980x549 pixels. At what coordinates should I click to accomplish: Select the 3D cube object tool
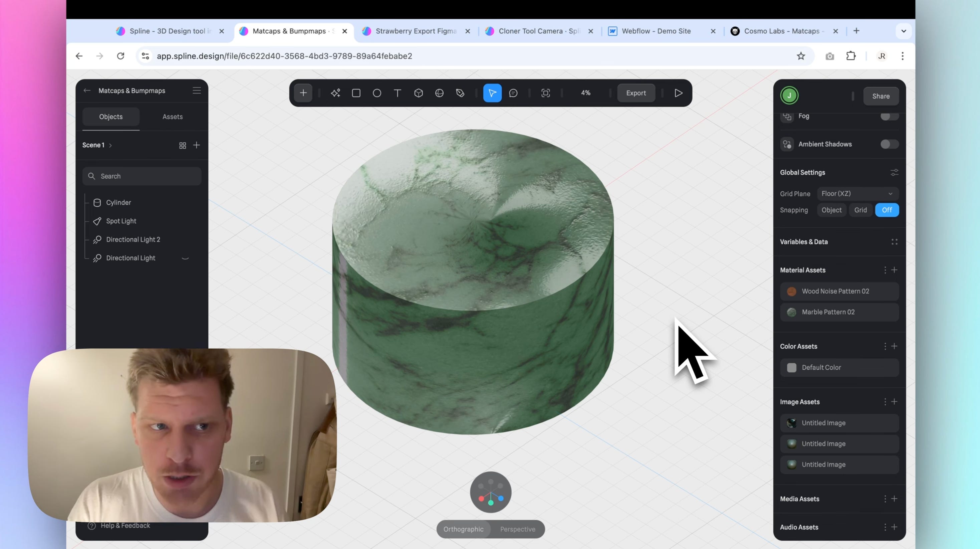pyautogui.click(x=419, y=93)
